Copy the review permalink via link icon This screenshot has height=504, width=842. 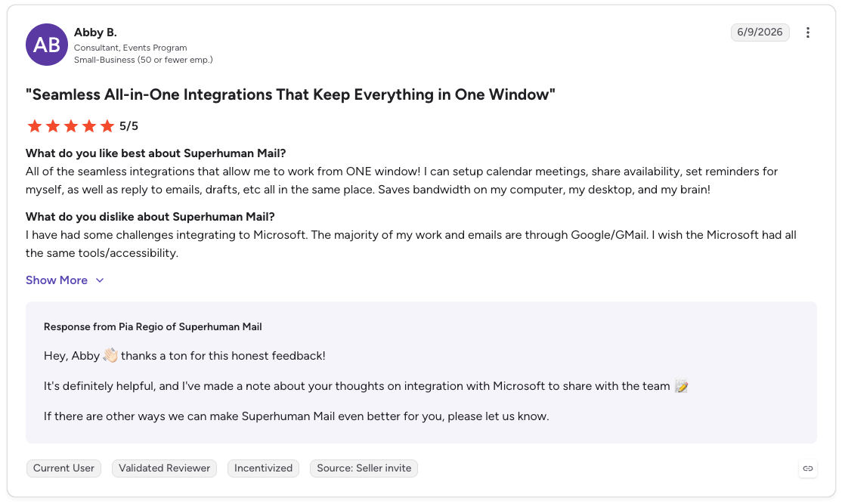(808, 468)
